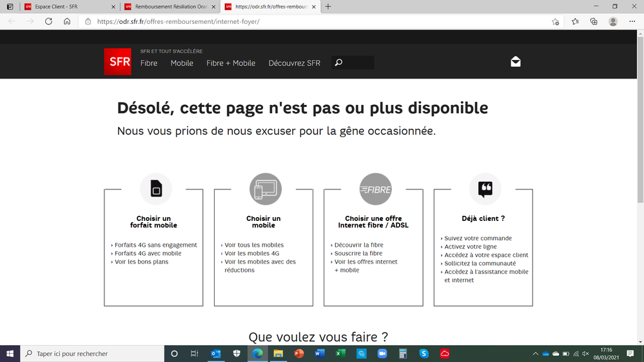
Task: Open the envelope messages icon
Action: coord(515,62)
